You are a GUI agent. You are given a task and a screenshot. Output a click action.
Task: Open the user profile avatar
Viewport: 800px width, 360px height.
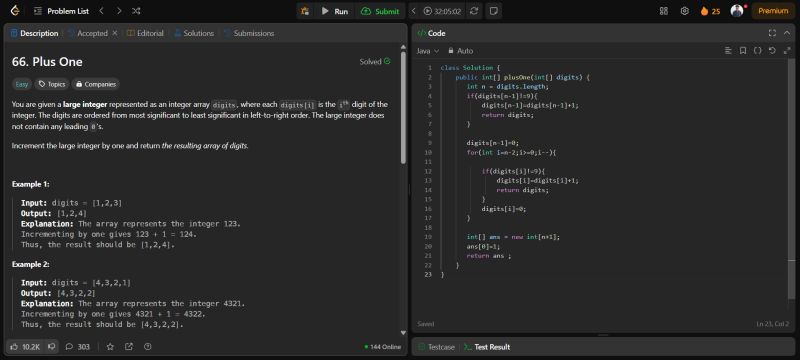point(737,11)
